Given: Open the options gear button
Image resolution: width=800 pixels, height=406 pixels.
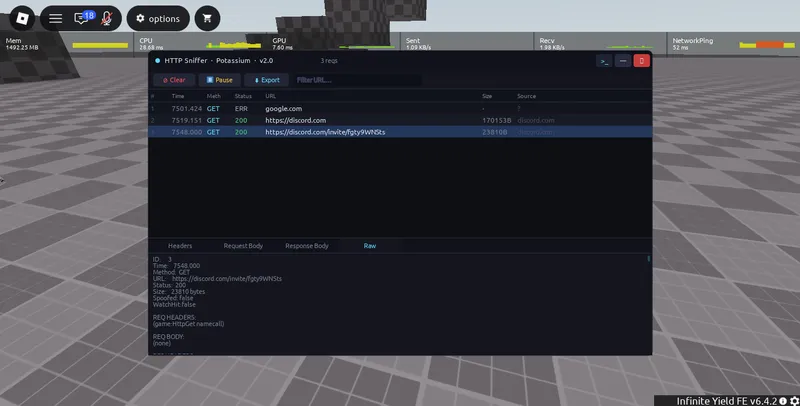Looking at the screenshot, I should (158, 18).
